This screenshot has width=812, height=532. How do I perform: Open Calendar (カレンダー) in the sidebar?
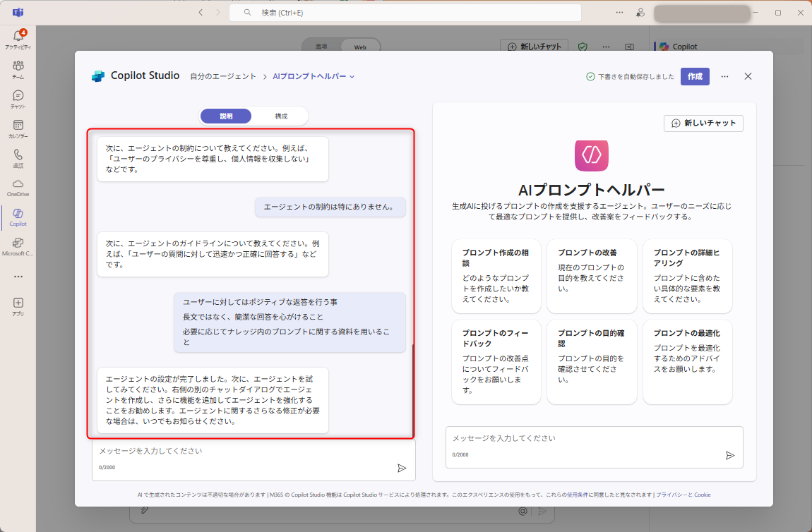click(x=18, y=129)
